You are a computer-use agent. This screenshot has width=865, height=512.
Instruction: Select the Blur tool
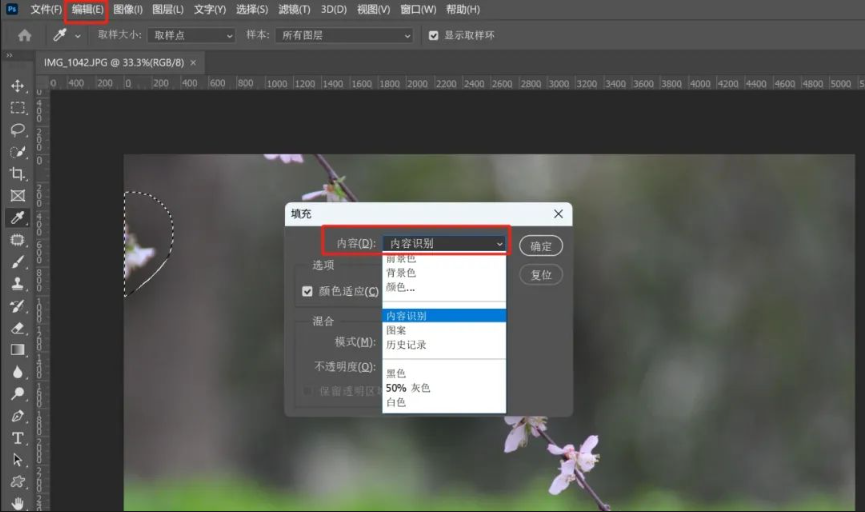17,372
